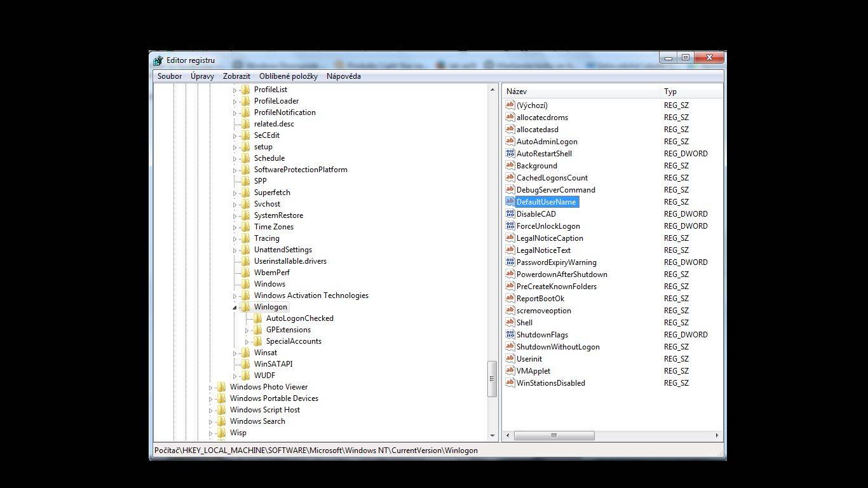This screenshot has width=868, height=488.
Task: Select the CachedLogonsCount value
Action: tap(552, 178)
